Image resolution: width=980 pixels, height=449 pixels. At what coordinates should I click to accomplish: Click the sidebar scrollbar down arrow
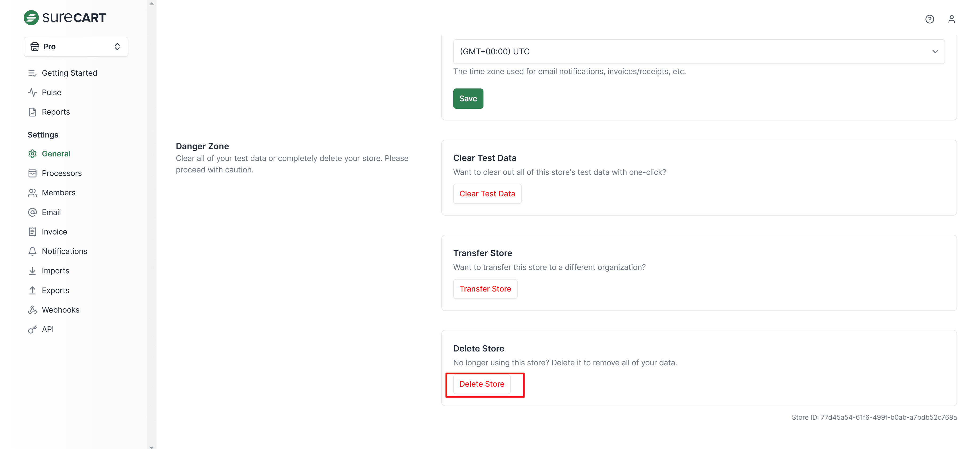[152, 447]
